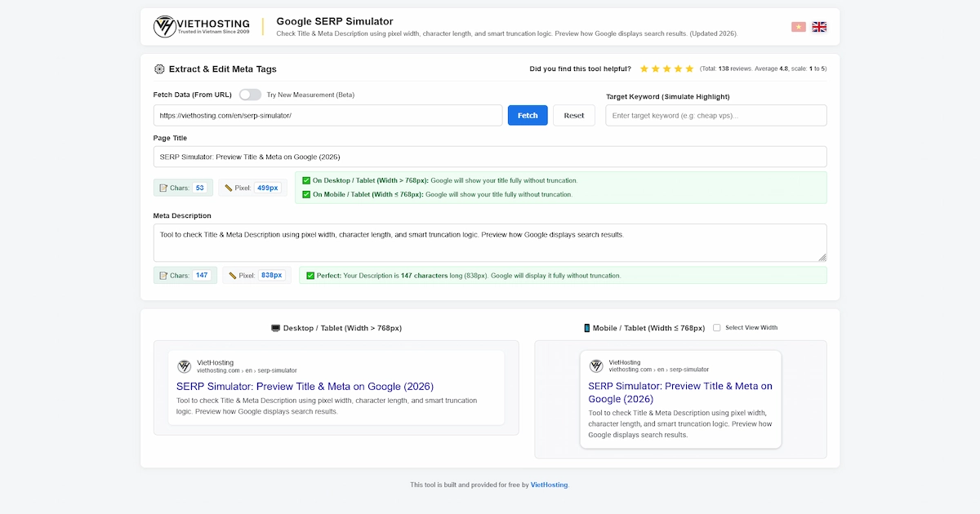Click mobile preview breadcrumb URL text
This screenshot has height=514, width=980.
click(x=658, y=370)
